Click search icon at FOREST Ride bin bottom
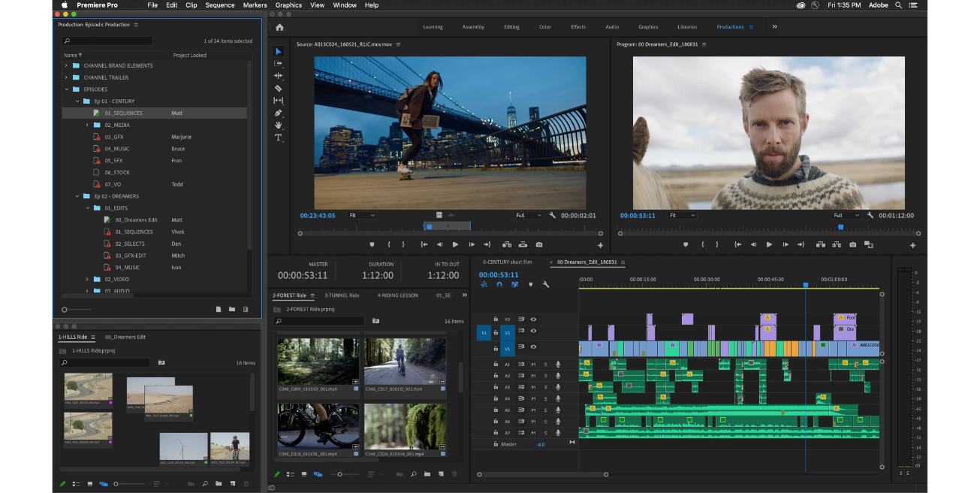 413,474
